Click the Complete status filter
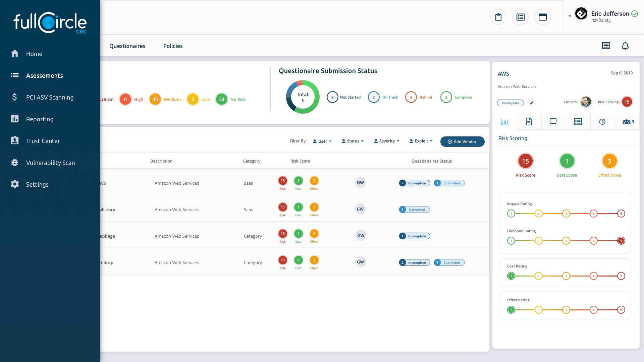 (x=456, y=97)
